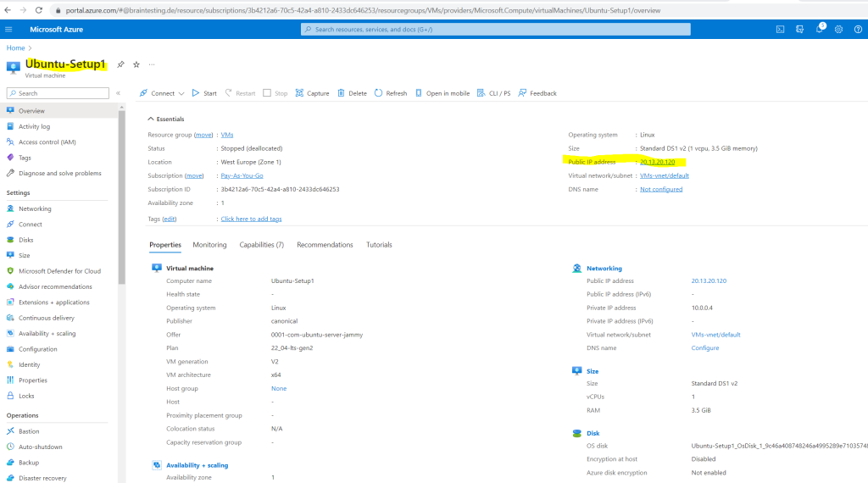Open Locks in the sidebar
The image size is (868, 483).
tap(26, 396)
